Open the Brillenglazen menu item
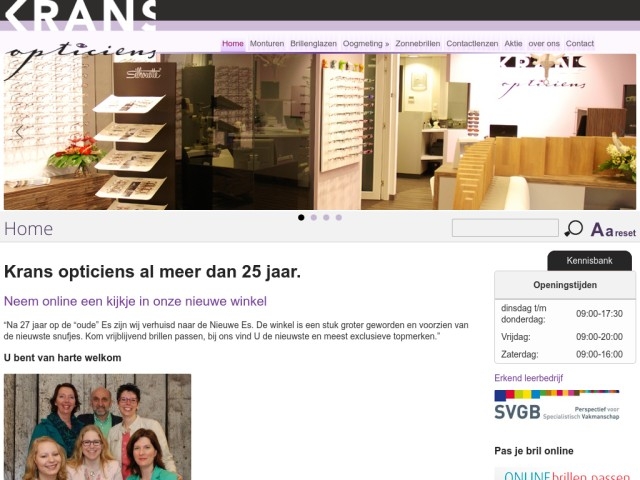The height and width of the screenshot is (480, 640). tap(313, 44)
